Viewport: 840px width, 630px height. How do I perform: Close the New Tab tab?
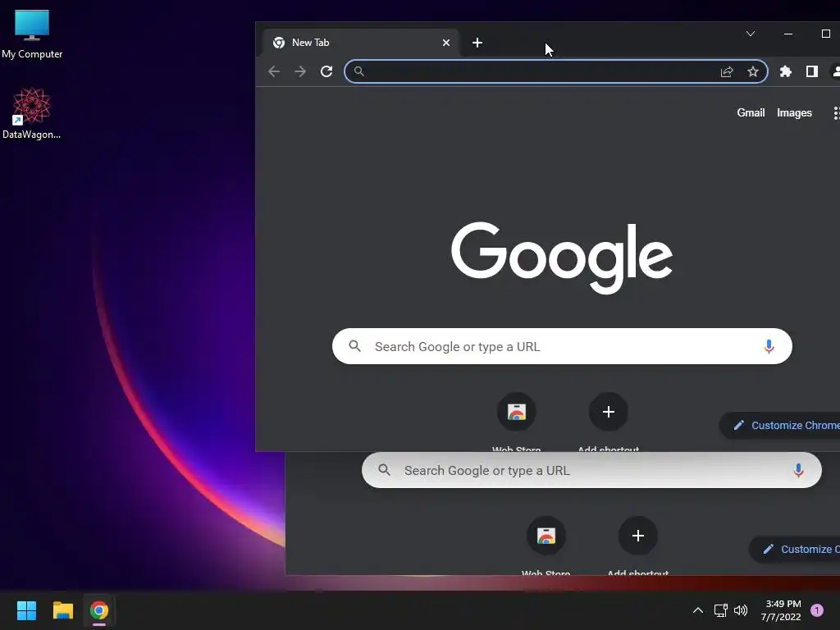pyautogui.click(x=445, y=43)
